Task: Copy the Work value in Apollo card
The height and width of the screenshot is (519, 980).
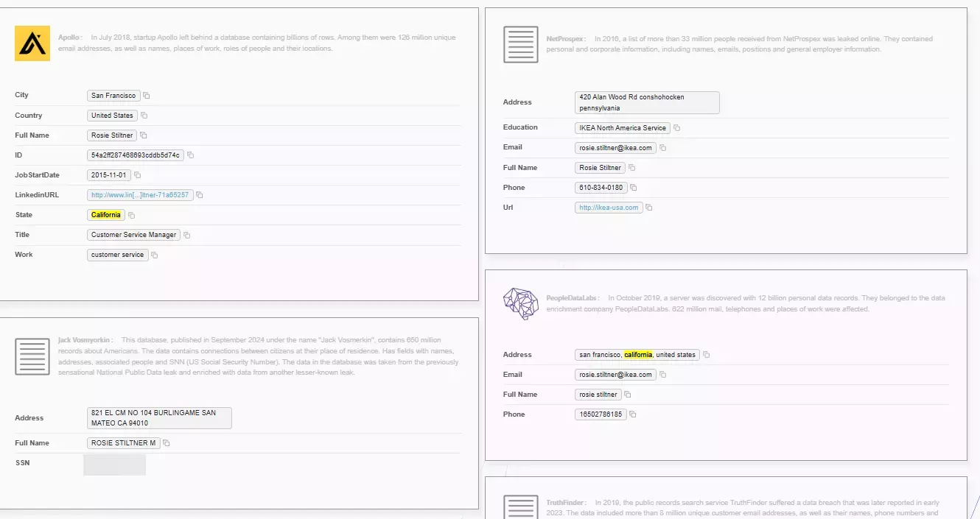Action: click(154, 255)
